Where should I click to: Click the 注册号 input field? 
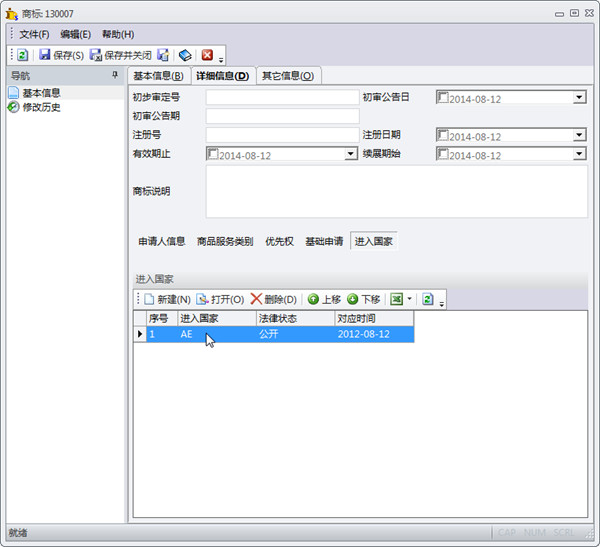pyautogui.click(x=282, y=135)
